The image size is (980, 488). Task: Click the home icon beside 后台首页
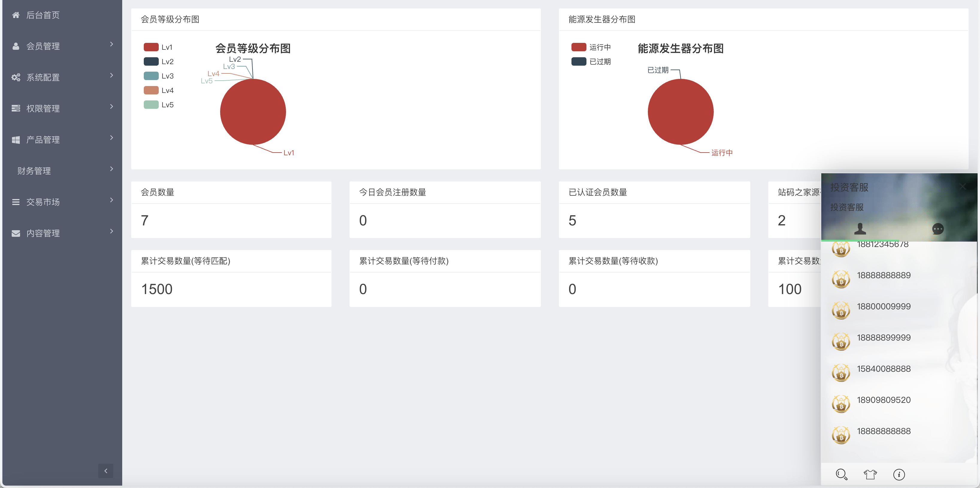coord(16,15)
